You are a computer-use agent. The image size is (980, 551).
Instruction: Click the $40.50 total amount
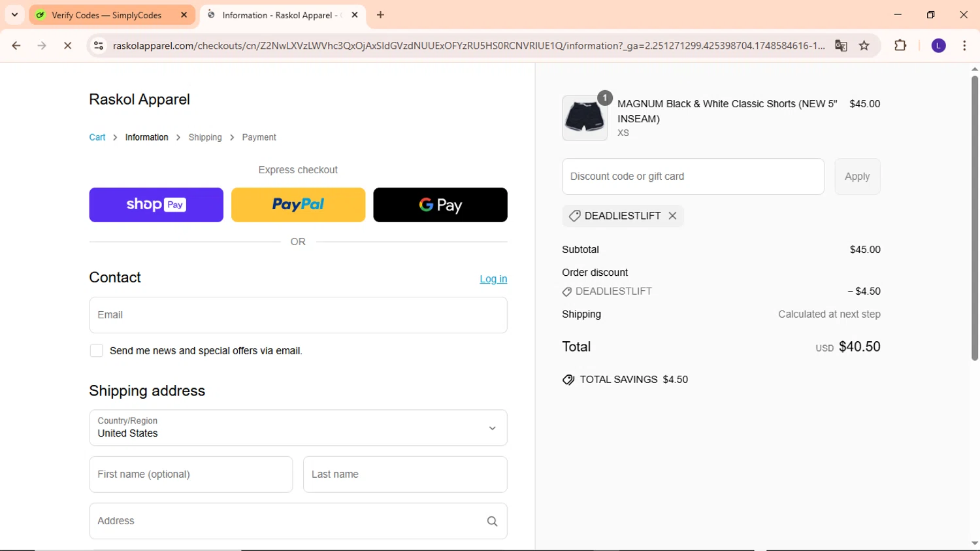point(859,347)
